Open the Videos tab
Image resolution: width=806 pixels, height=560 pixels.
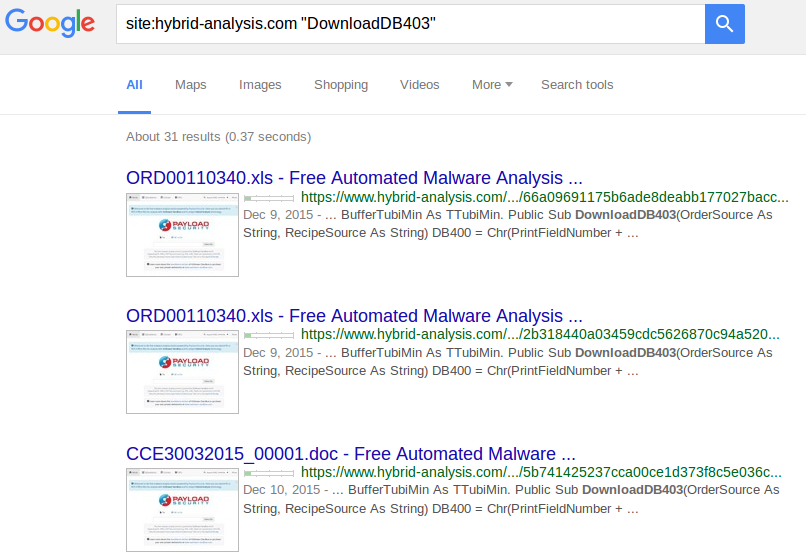(x=419, y=85)
